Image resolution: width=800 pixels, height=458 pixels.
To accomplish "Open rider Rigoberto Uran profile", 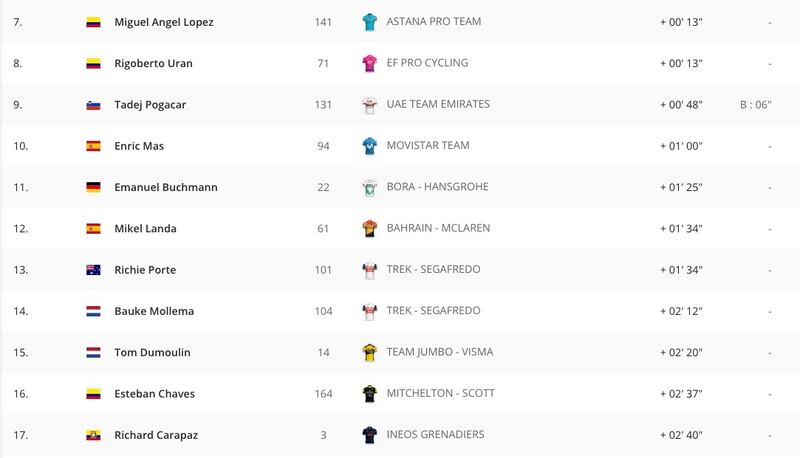I will point(154,63).
